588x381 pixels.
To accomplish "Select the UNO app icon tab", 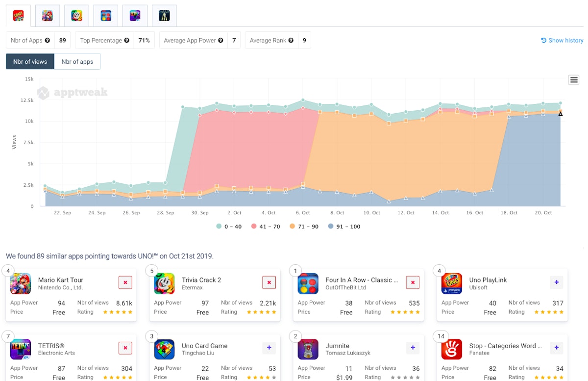I will click(18, 16).
